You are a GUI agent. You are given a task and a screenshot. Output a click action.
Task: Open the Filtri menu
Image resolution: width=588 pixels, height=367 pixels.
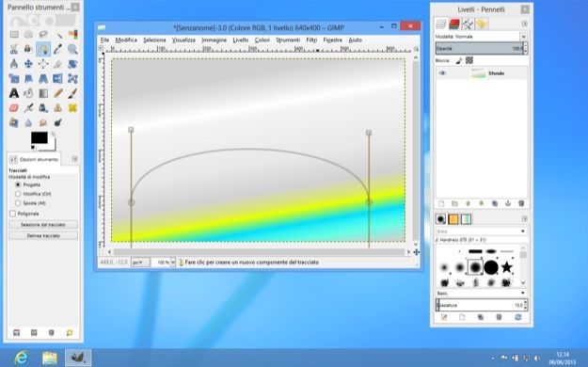click(x=311, y=40)
